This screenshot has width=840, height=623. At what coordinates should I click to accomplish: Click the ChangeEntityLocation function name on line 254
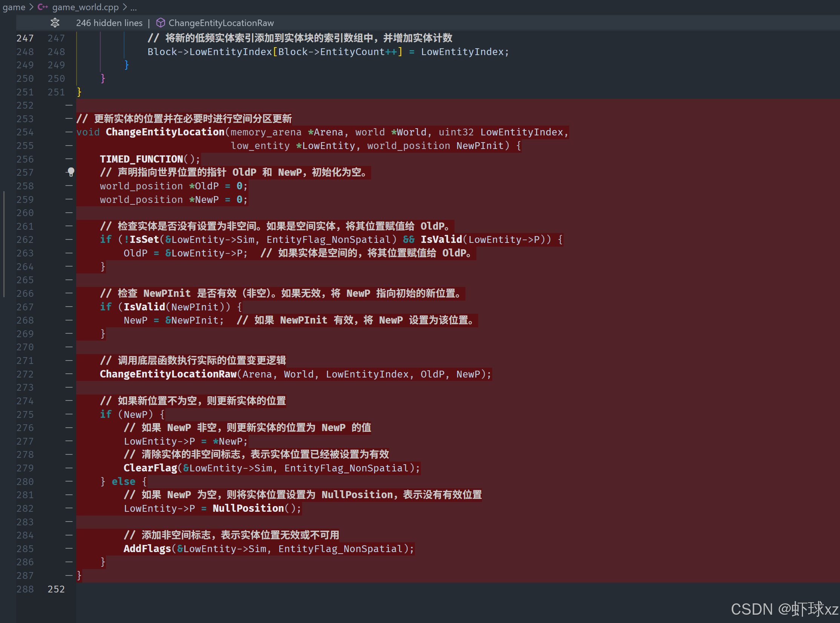(x=165, y=132)
